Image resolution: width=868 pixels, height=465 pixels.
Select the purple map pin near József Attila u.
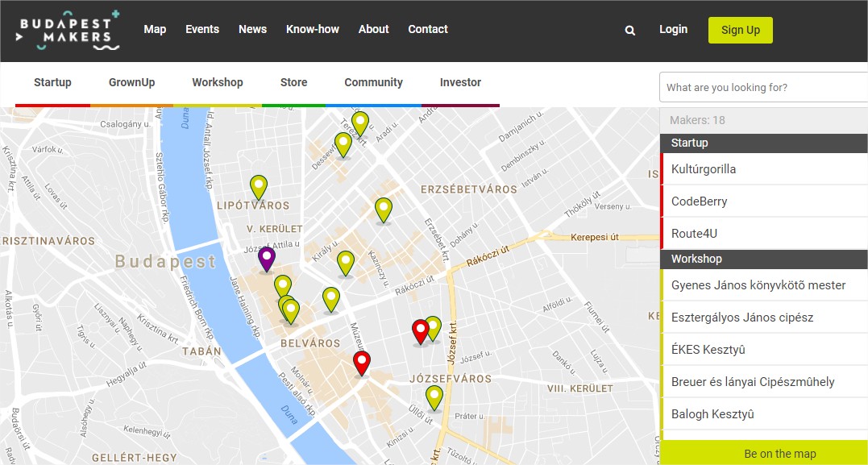point(266,259)
